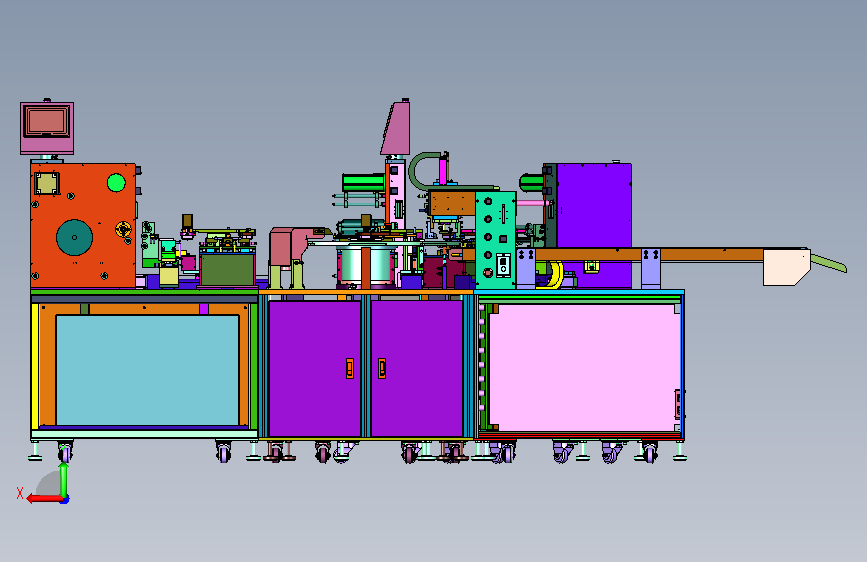Select the orange handle on left purple door
The width and height of the screenshot is (867, 562).
pos(349,368)
